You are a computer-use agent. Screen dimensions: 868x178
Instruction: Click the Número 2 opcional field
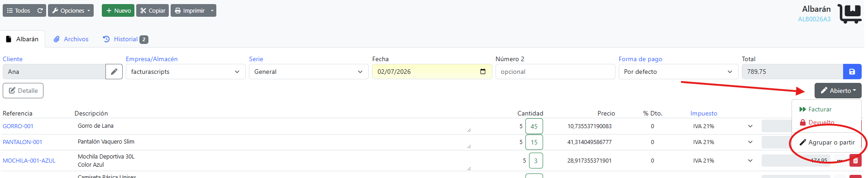(555, 72)
